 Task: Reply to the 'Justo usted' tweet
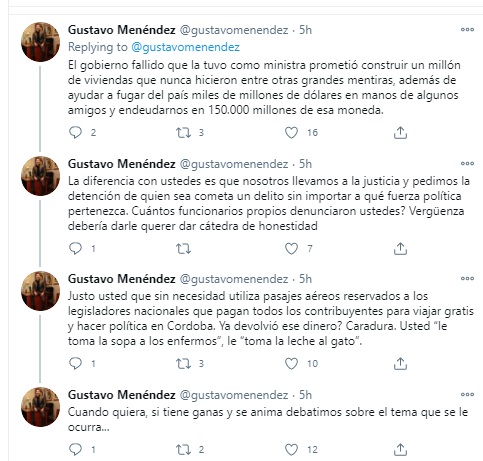[75, 363]
